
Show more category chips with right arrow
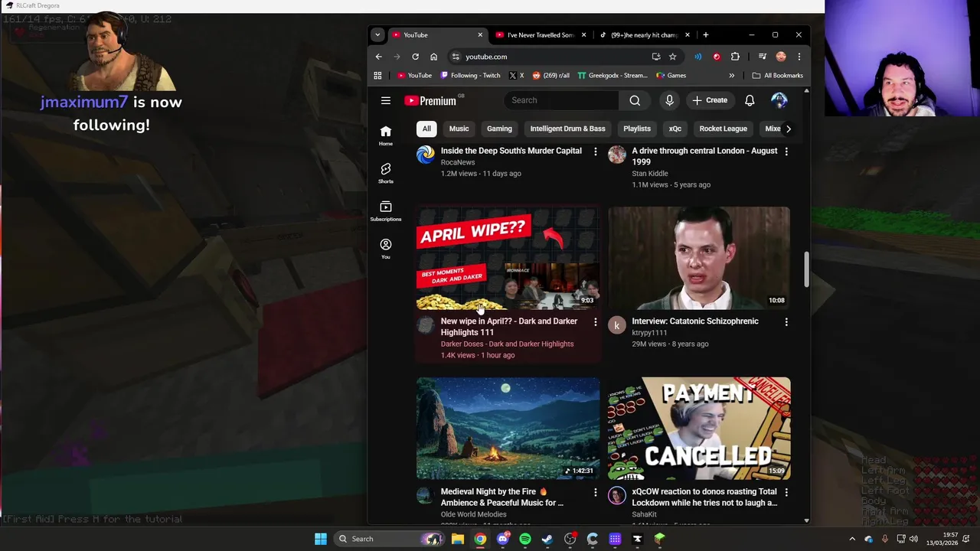click(789, 129)
